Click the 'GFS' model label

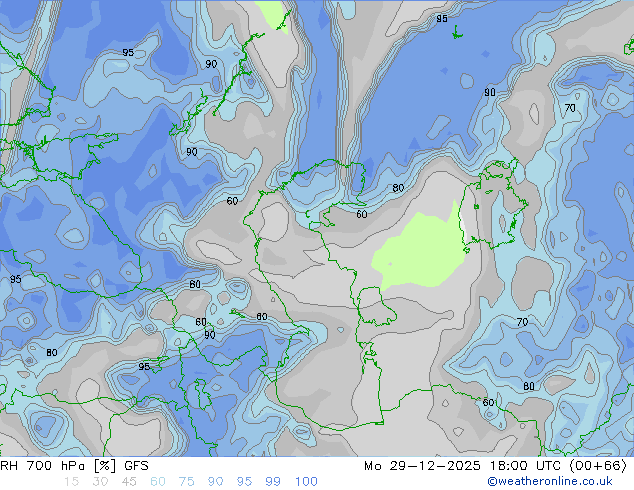pyautogui.click(x=136, y=466)
